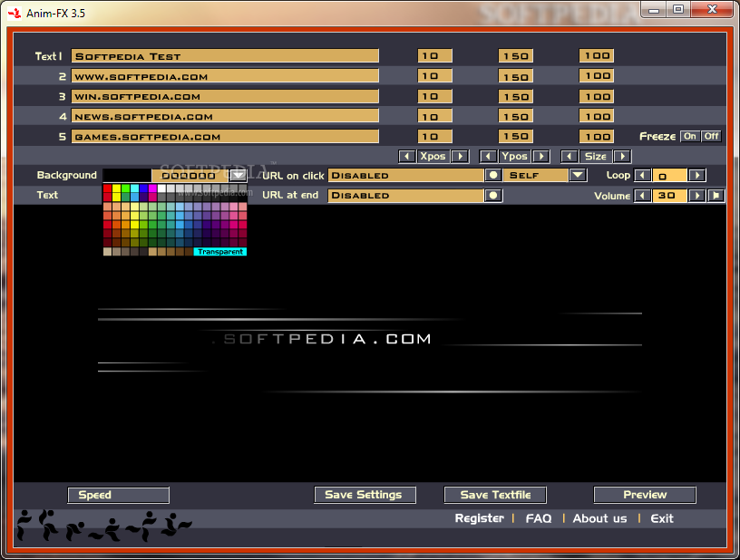Viewport: 740px width, 560px height.
Task: Click the Xpos value 10 in row 3
Action: tap(434, 96)
